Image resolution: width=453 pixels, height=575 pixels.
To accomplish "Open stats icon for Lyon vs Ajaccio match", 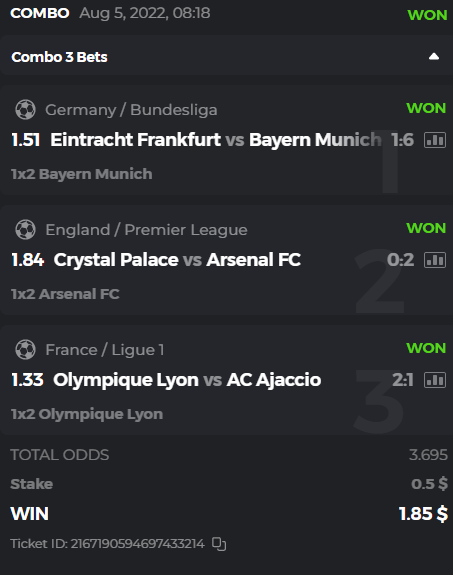I will [435, 380].
